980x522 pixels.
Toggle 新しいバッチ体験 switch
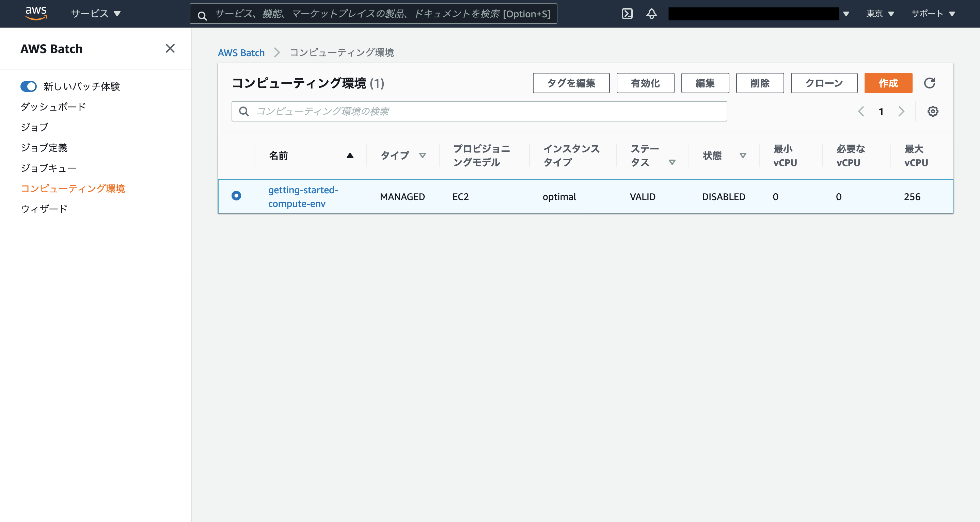coord(29,86)
